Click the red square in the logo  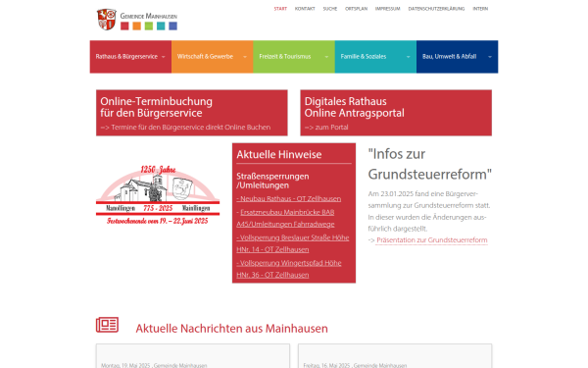coord(124,26)
